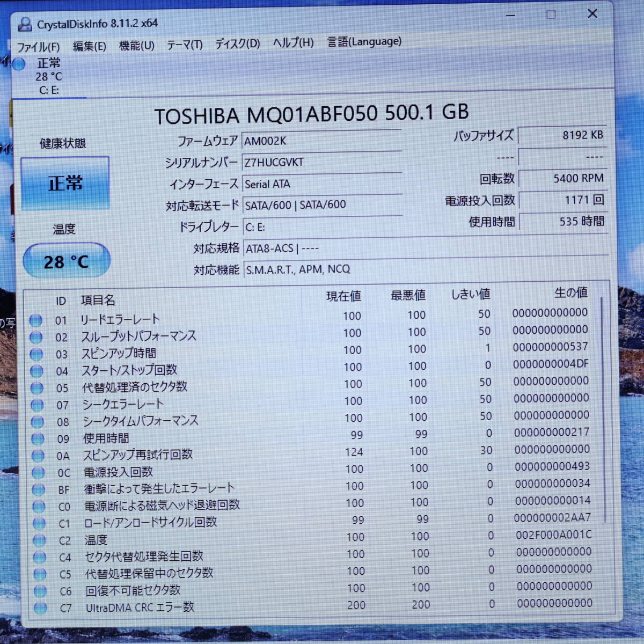Click status circle for 05 代替処理済のセクタ数
Viewport: 644px width, 644px height.
[x=37, y=388]
